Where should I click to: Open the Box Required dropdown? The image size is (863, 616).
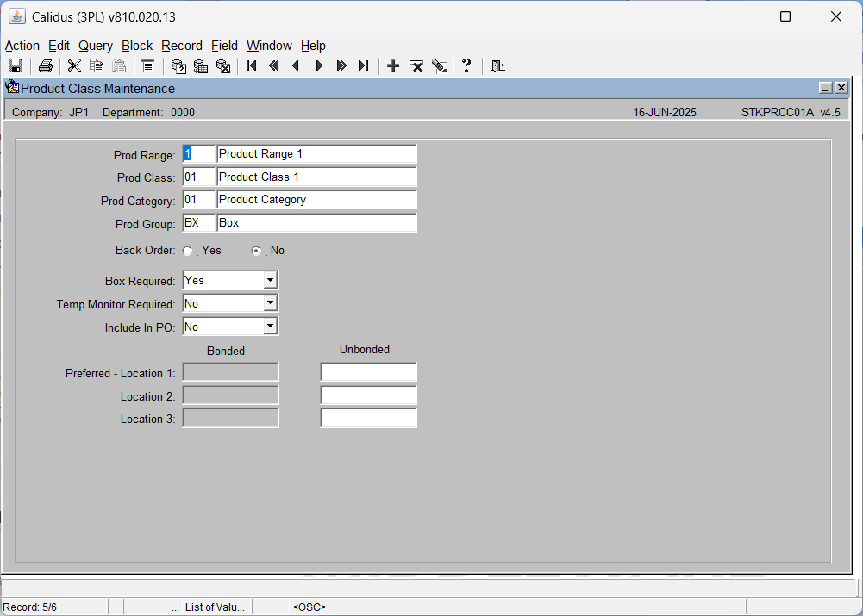tap(270, 280)
